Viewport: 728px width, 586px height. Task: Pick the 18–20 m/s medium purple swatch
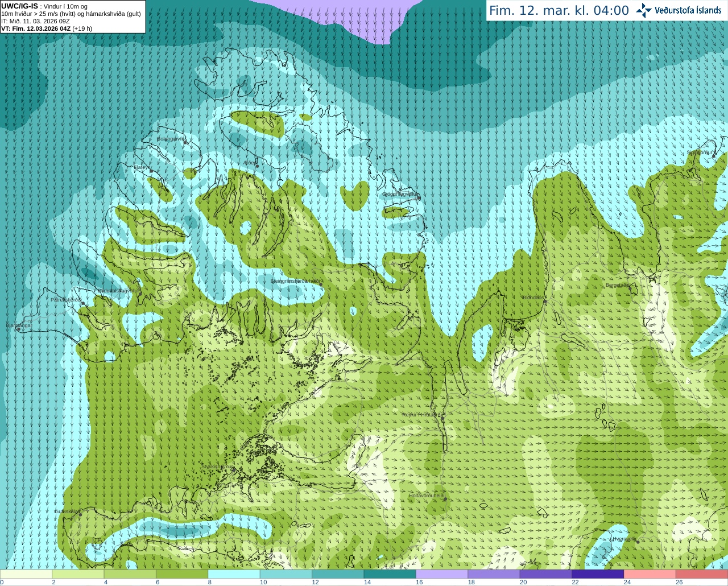(494, 574)
